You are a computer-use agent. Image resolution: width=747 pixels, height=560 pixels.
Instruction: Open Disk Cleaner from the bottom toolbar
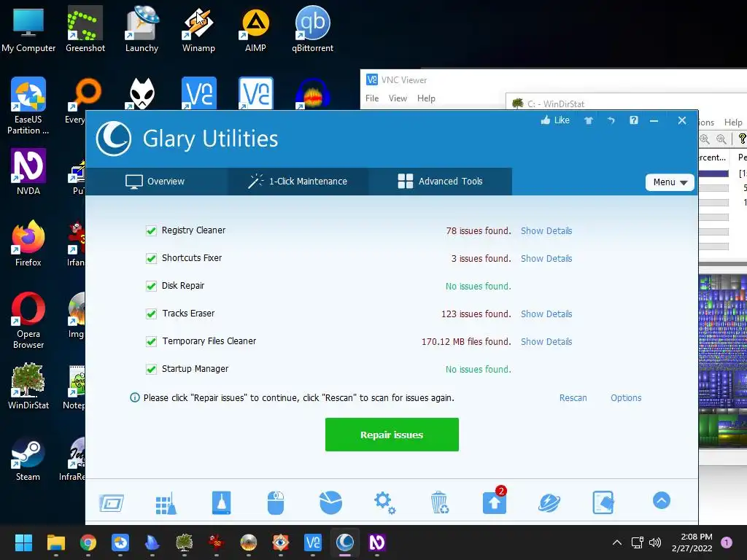point(221,502)
